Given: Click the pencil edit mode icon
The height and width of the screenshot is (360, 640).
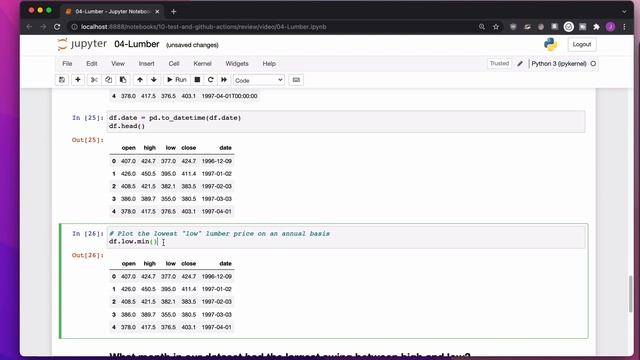Looking at the screenshot, I should (520, 64).
